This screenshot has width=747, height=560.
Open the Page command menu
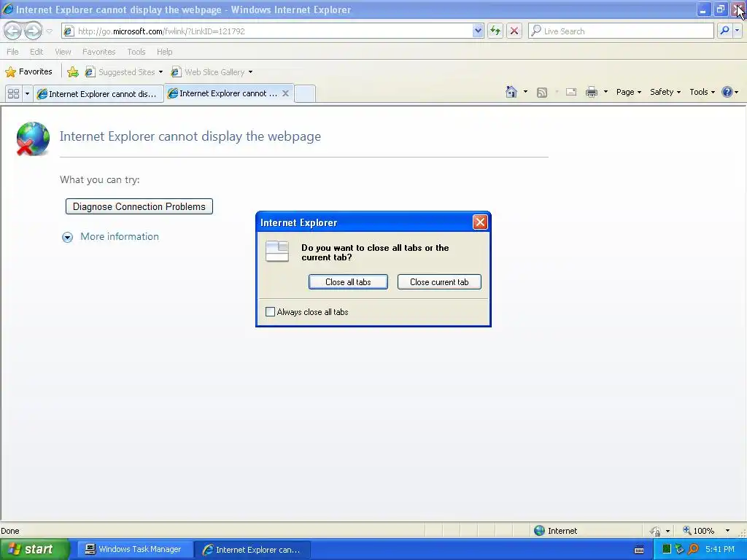coord(628,92)
